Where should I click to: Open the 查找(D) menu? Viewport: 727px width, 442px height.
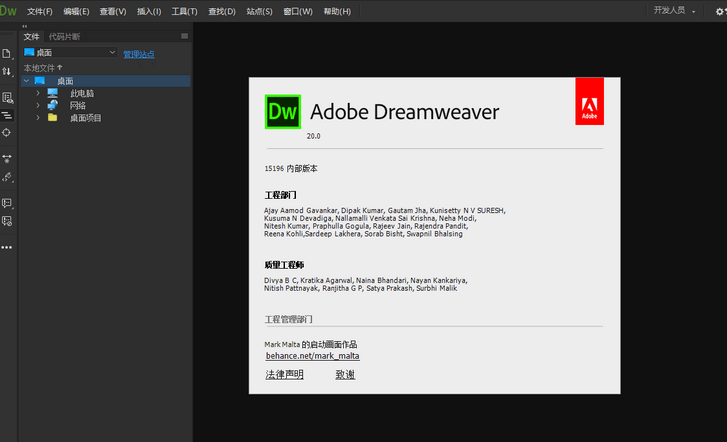(222, 12)
